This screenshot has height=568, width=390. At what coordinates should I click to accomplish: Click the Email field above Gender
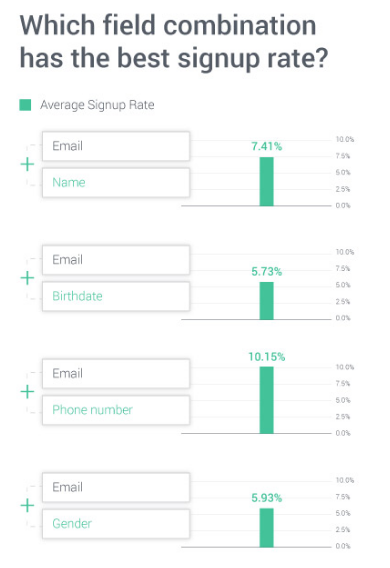coord(116,487)
